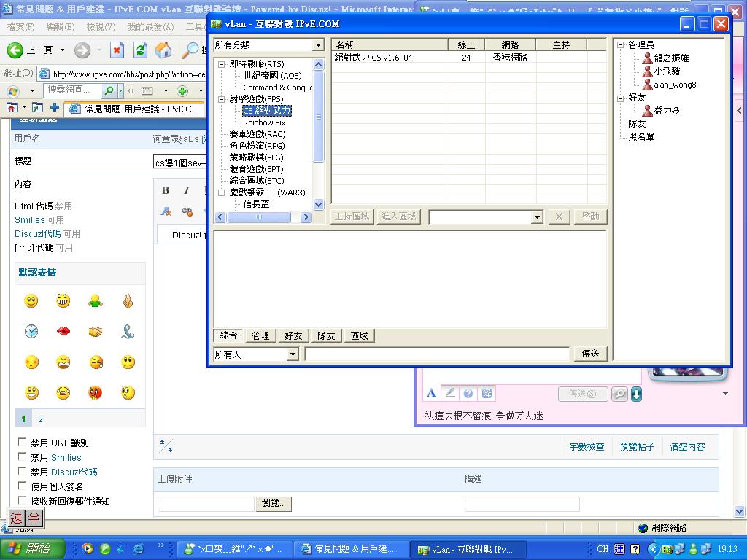
Task: Apply italic in post editor toolbar
Action: [x=186, y=190]
